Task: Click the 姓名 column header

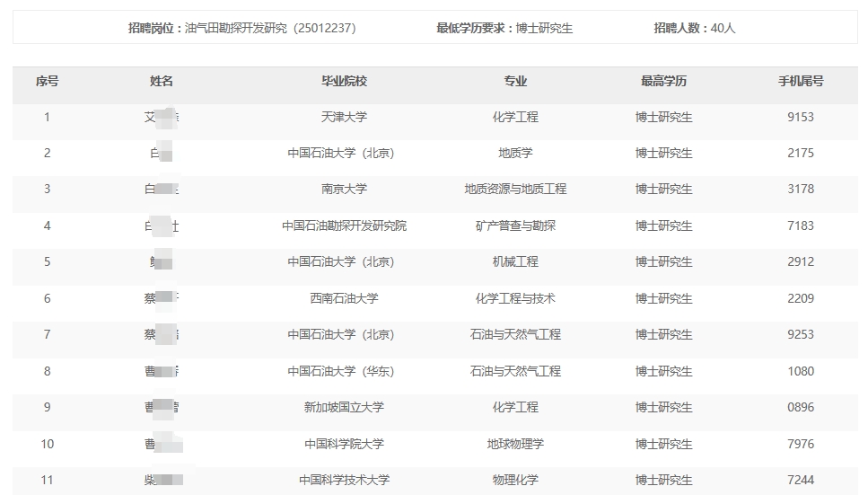Action: pyautogui.click(x=162, y=81)
